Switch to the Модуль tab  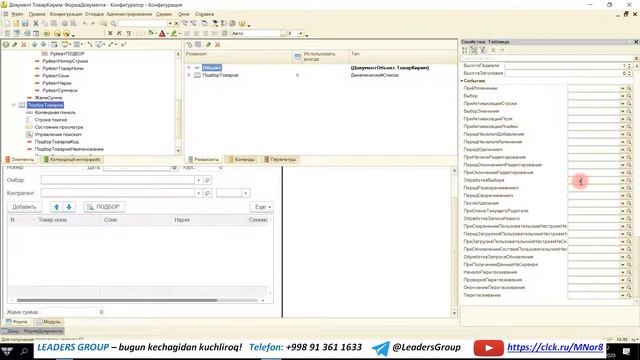[49, 322]
